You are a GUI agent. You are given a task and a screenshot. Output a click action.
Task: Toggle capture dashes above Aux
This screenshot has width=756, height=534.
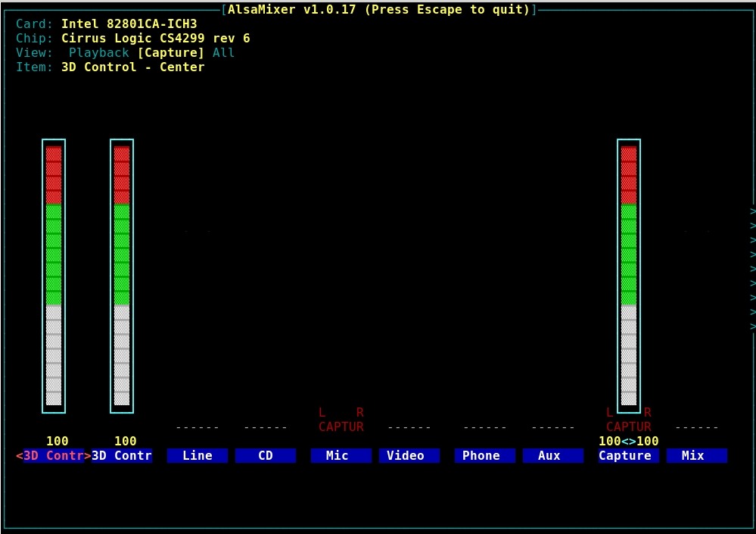[x=552, y=427]
